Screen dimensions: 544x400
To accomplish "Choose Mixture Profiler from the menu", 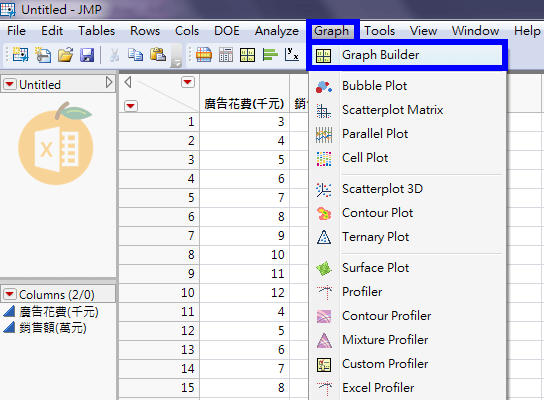I will click(385, 340).
